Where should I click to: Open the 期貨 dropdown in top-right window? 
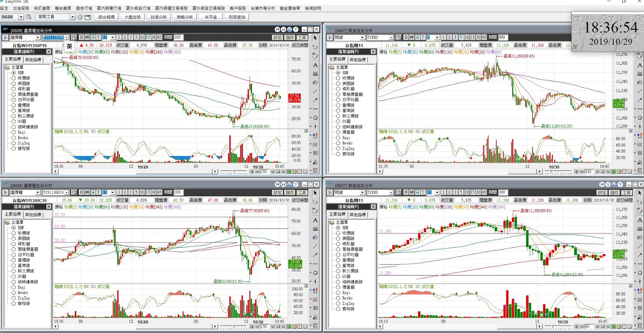(x=362, y=37)
